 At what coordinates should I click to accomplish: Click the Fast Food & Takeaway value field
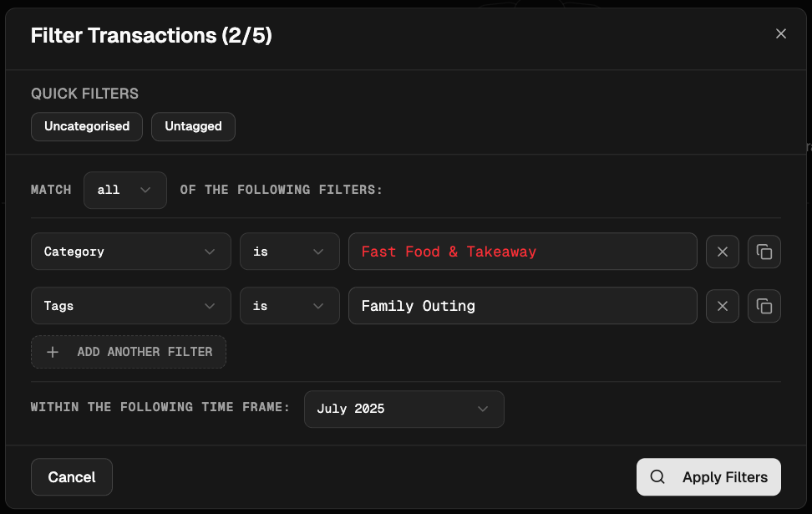tap(522, 251)
